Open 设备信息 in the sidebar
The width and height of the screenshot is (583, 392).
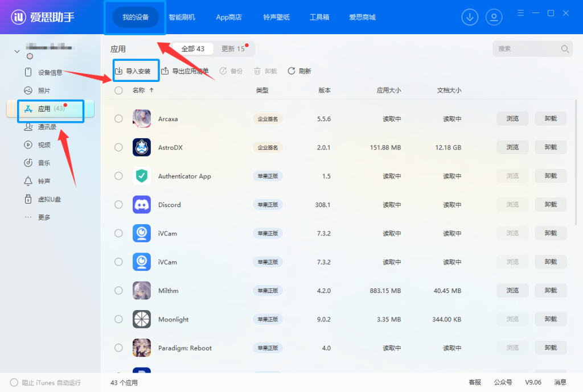[x=43, y=72]
